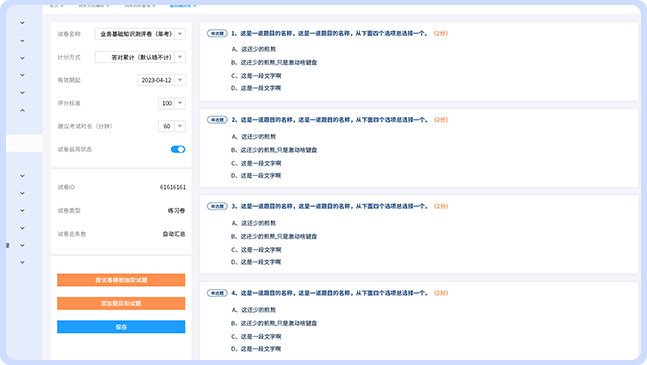Screen dimensions: 647x365
Task: Click the title text of question 3
Action: pyautogui.click(x=330, y=206)
